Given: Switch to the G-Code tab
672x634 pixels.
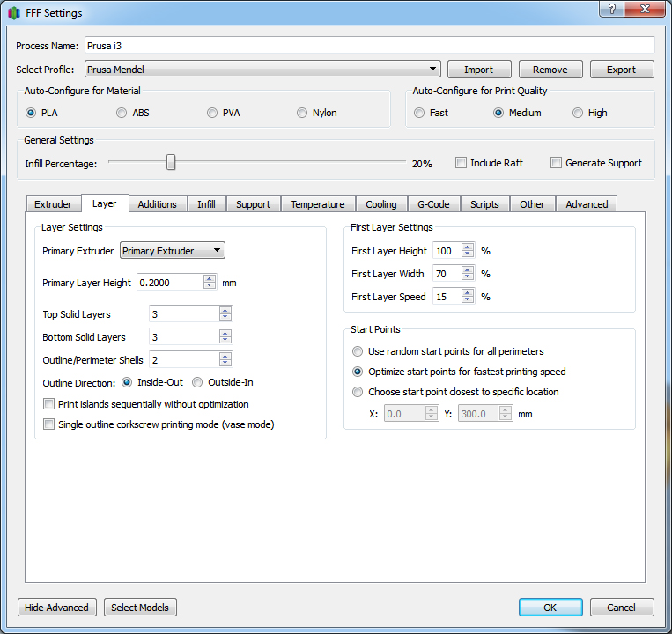Looking at the screenshot, I should (x=433, y=204).
